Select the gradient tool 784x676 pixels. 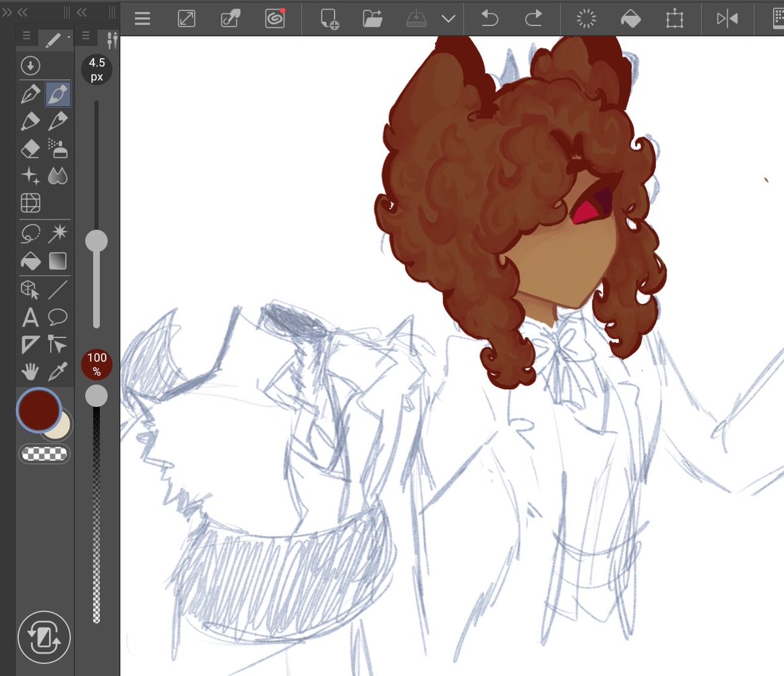click(57, 261)
